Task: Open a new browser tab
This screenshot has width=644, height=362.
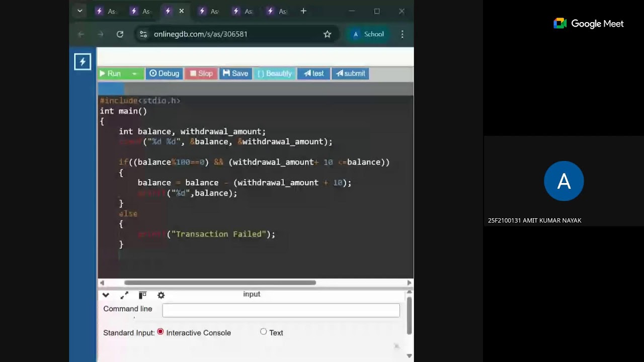Action: click(x=303, y=11)
